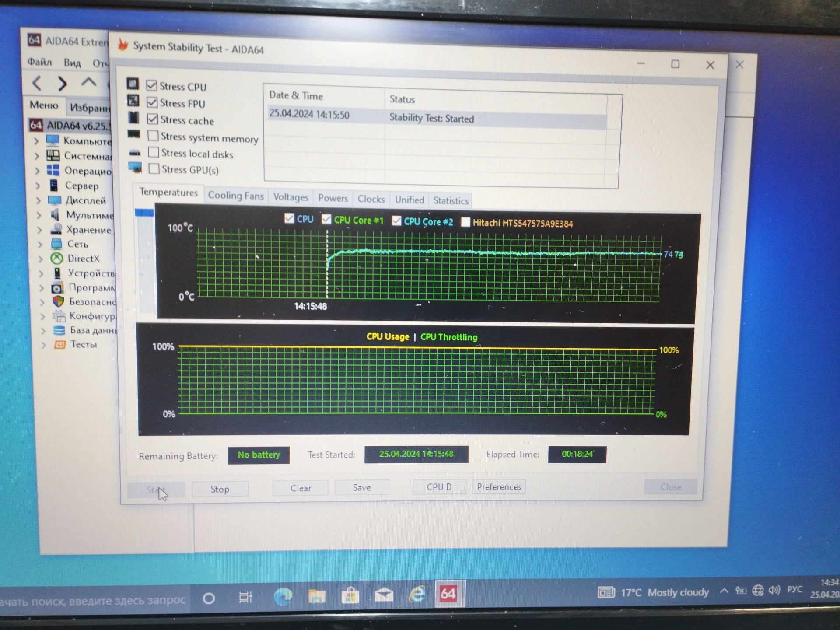Click the flame icon in System Stability Test title

click(123, 45)
